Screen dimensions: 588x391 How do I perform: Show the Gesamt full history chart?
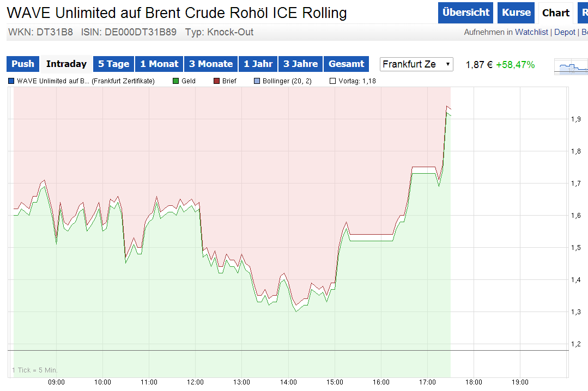point(347,64)
